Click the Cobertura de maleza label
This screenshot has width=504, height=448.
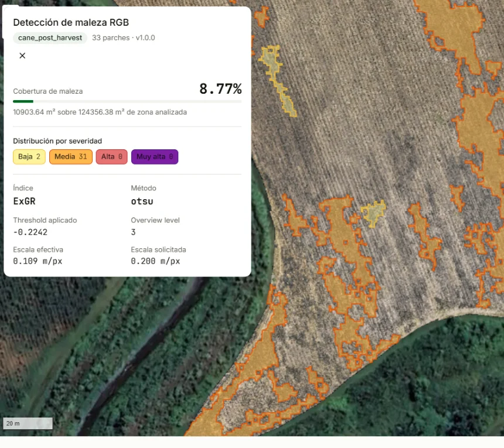(x=48, y=91)
